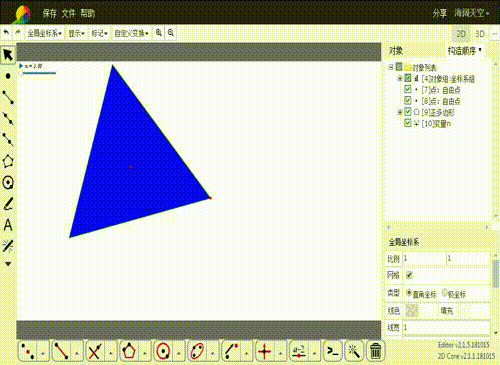Open the command prompt console tool
Image resolution: width=500 pixels, height=365 pixels.
(332, 351)
